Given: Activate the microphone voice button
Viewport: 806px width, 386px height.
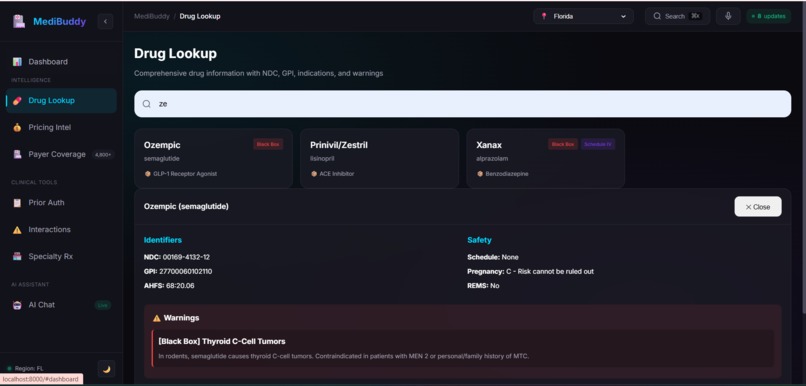Looking at the screenshot, I should (728, 16).
